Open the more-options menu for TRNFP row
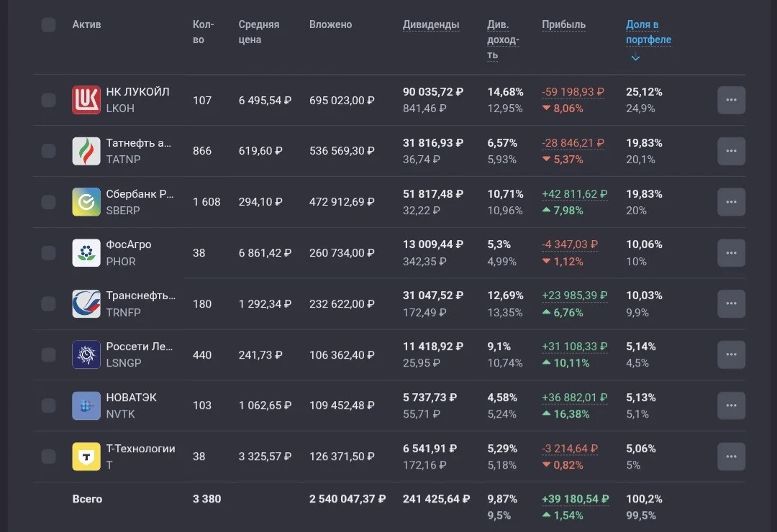777x532 pixels. point(732,303)
